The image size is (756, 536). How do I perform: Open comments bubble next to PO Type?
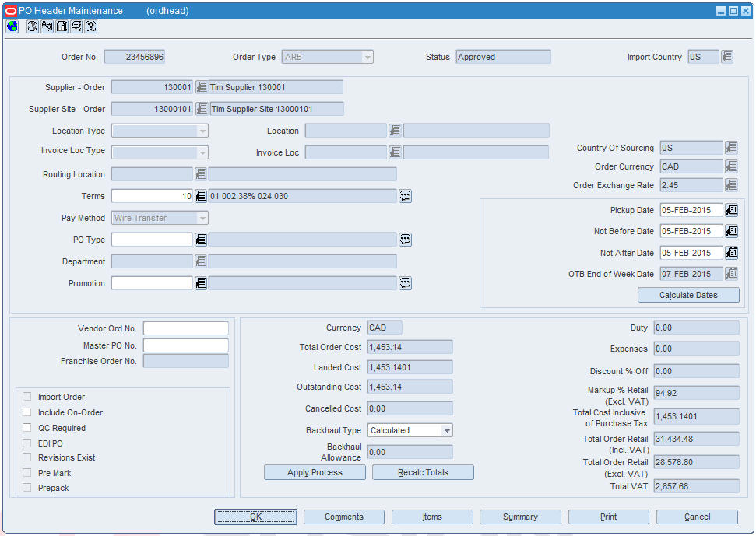(x=405, y=240)
